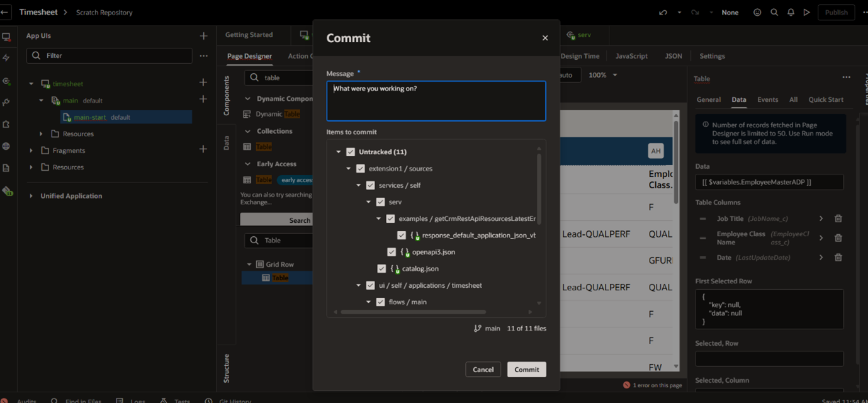Click the plus icon beside App UIs
The width and height of the screenshot is (868, 403).
(203, 37)
